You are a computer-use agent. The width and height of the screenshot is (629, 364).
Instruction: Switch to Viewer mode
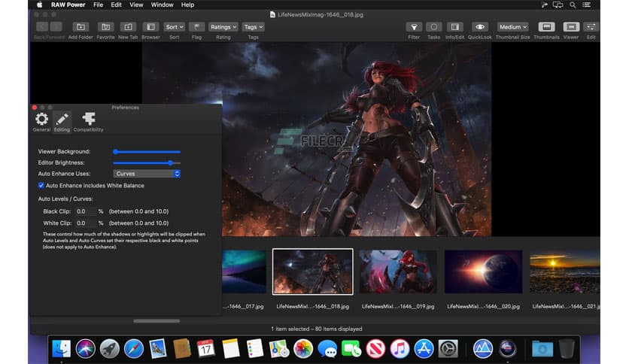(571, 27)
